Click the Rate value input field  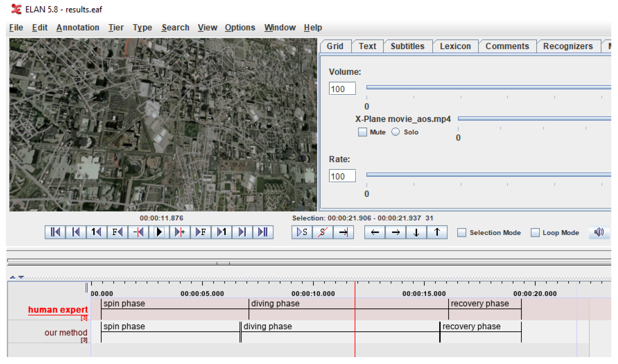coord(342,176)
